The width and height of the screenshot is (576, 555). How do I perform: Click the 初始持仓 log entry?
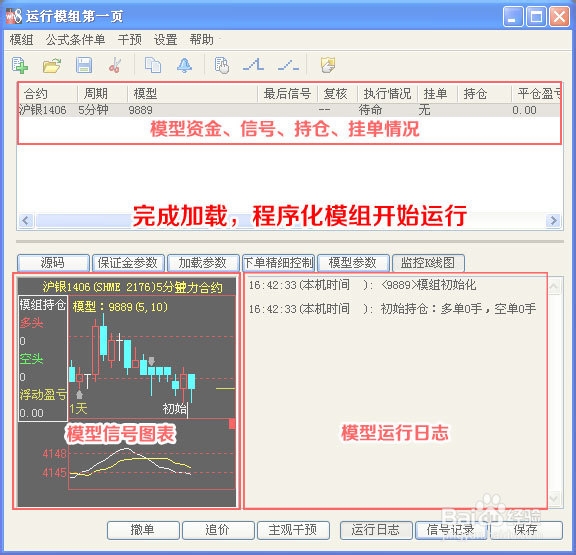[392, 309]
